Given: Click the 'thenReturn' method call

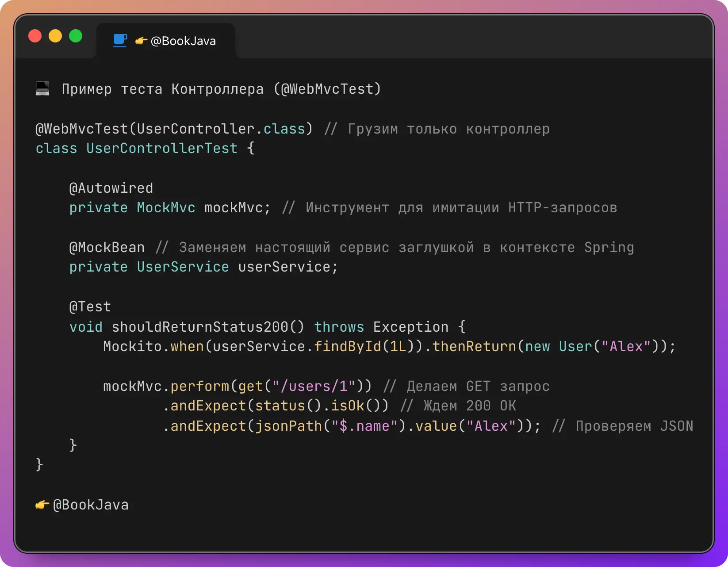Looking at the screenshot, I should (474, 346).
